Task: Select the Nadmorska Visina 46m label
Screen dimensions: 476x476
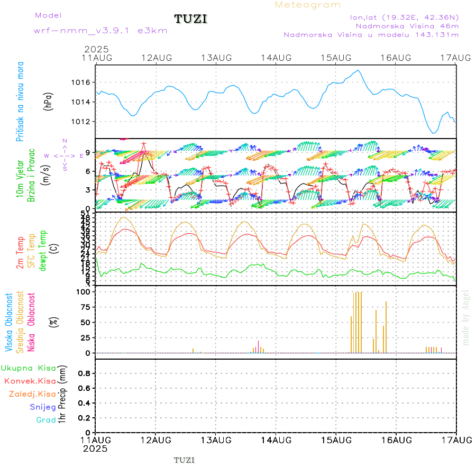Action: pyautogui.click(x=407, y=25)
